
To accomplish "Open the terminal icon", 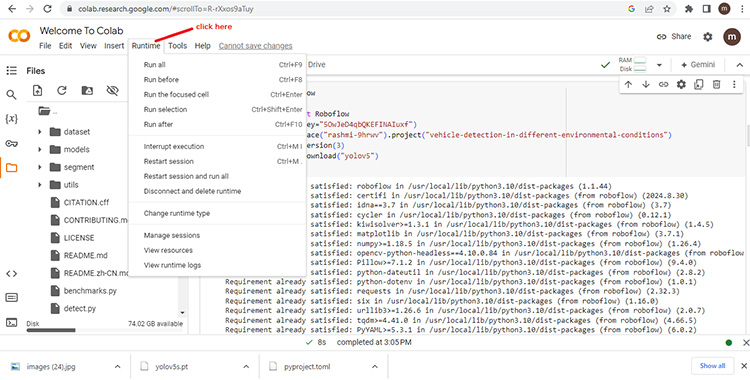I will tap(11, 323).
